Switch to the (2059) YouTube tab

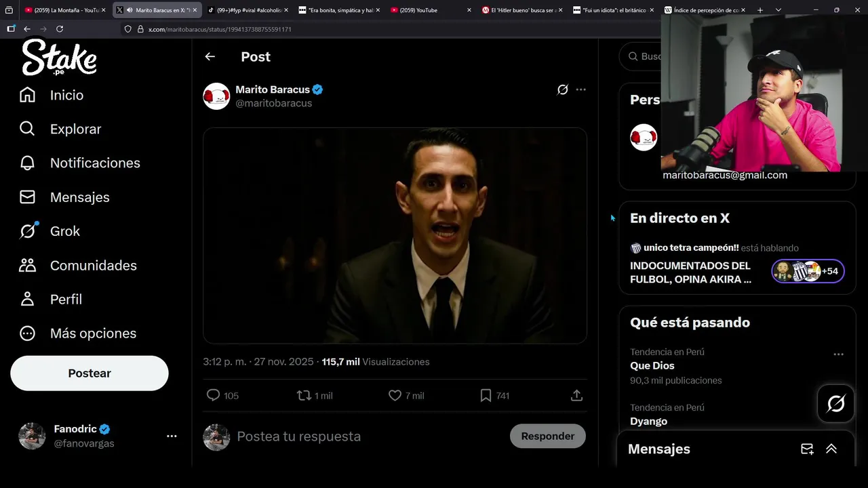pos(431,10)
